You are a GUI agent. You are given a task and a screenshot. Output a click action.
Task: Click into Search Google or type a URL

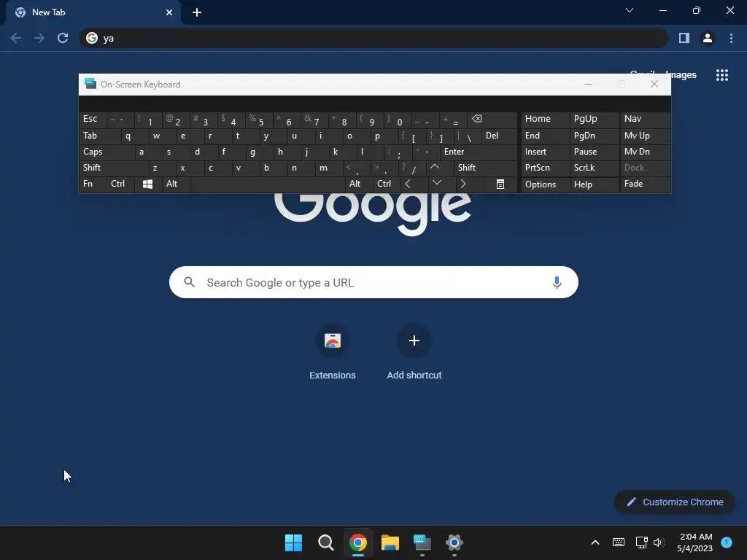(373, 282)
